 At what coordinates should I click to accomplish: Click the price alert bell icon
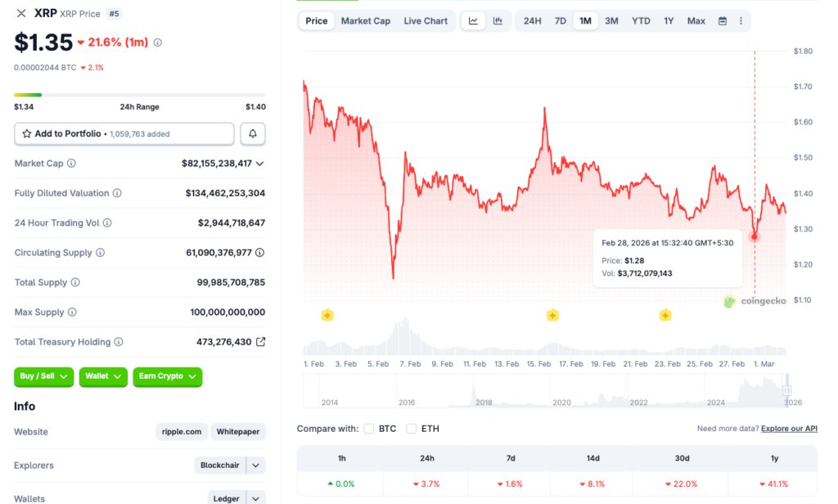(253, 133)
